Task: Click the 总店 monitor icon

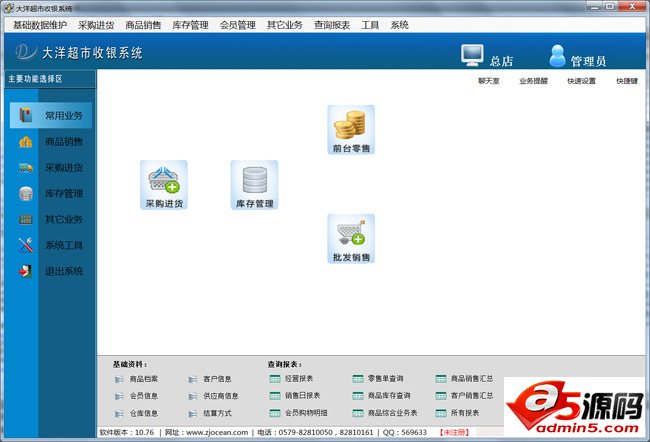Action: pos(472,55)
